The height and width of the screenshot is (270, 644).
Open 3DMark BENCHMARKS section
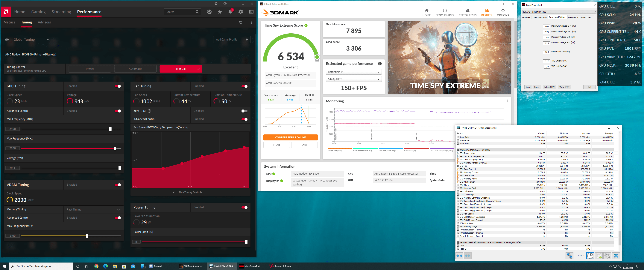coord(445,13)
